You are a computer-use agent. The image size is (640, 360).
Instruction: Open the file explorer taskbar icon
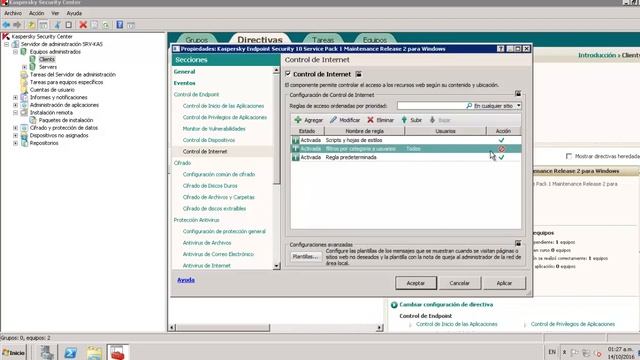tap(94, 353)
